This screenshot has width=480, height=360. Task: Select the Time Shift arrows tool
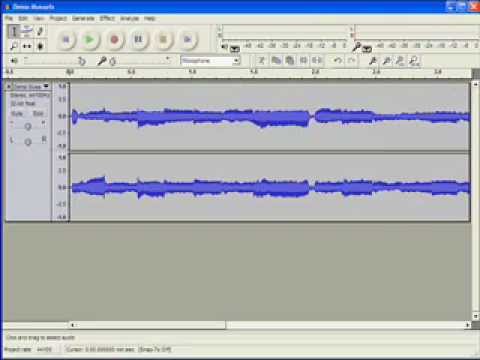click(27, 46)
